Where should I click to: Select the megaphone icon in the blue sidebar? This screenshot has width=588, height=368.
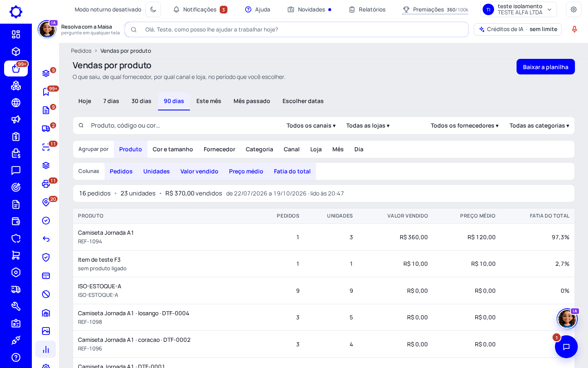16,119
